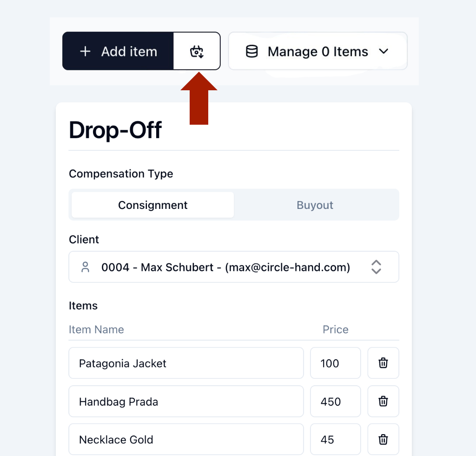Open the Max Schubert client combo box
Image resolution: width=476 pixels, height=456 pixels.
coord(234,267)
